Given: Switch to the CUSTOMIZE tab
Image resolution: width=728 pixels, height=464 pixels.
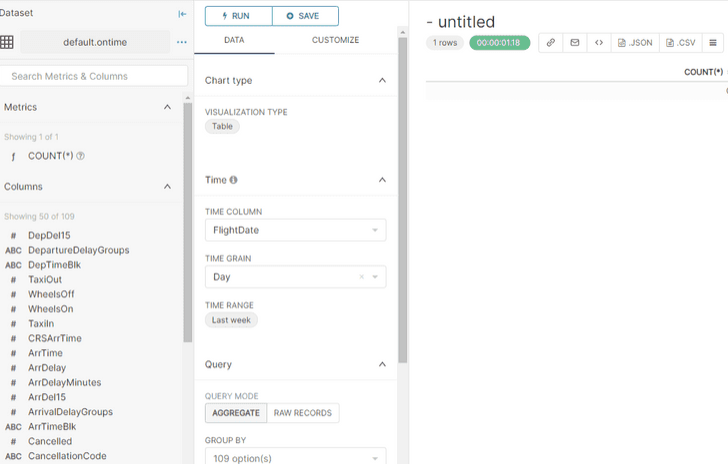Looking at the screenshot, I should click(335, 40).
